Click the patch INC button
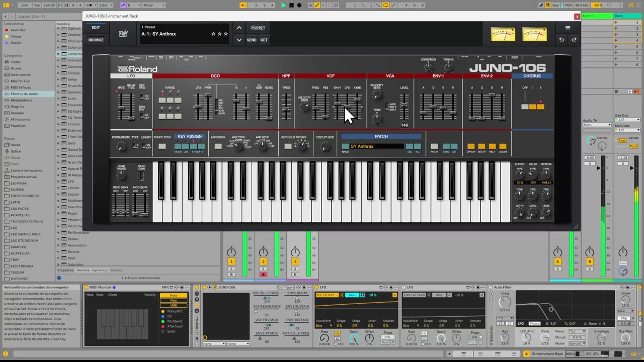The width and height of the screenshot is (644, 362). click(x=417, y=146)
